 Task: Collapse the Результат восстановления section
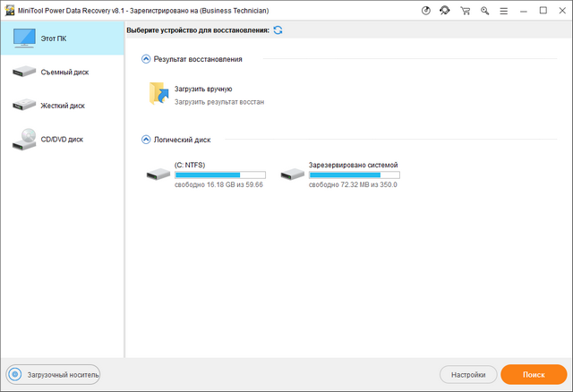pyautogui.click(x=146, y=59)
